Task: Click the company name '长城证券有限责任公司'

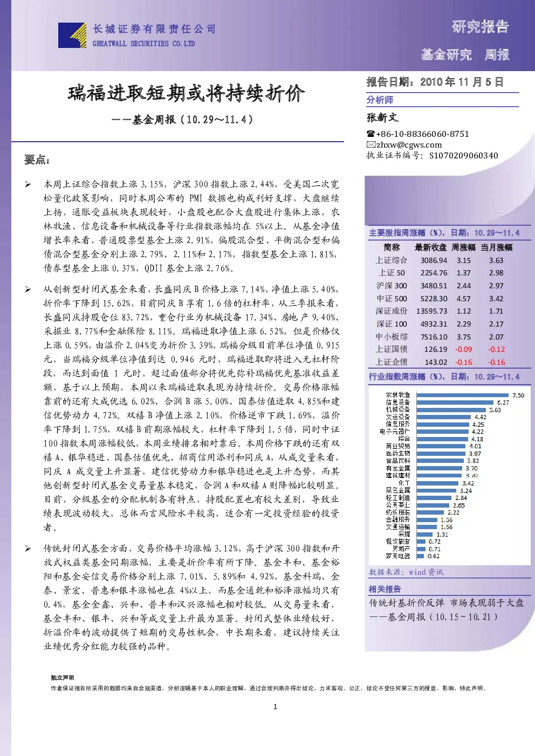Action: 154,29
